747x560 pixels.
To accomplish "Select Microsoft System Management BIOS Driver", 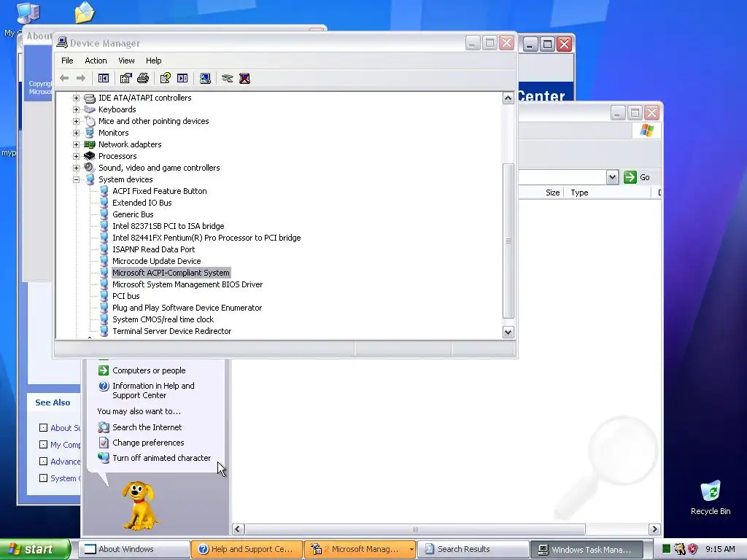I will pos(187,284).
